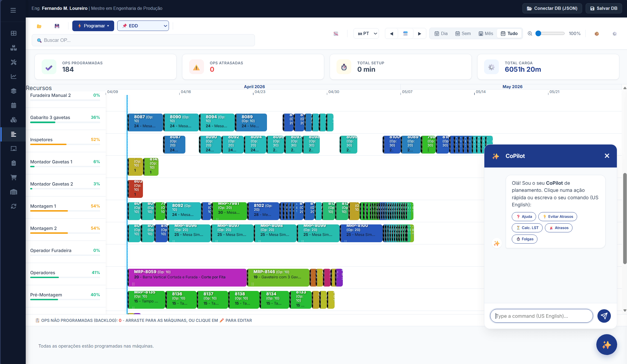This screenshot has width=627, height=364.
Task: Open the cubes sidebar icon
Action: point(13,120)
